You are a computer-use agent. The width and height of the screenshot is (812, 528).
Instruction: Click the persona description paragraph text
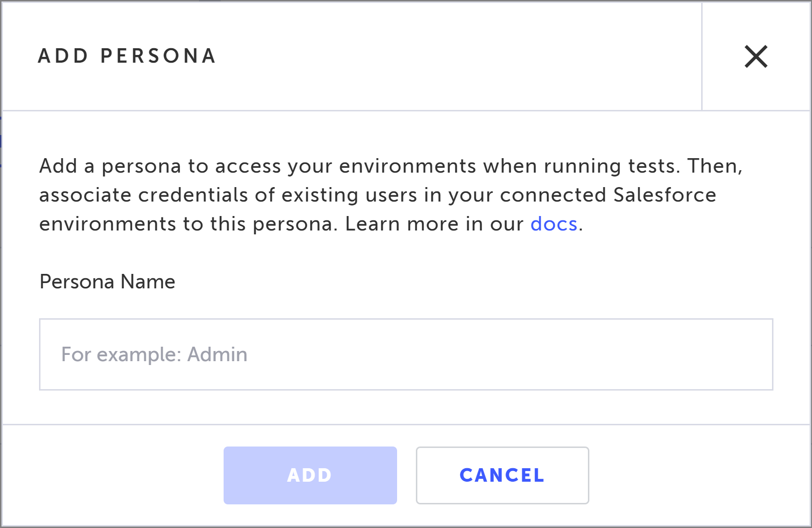pos(390,195)
